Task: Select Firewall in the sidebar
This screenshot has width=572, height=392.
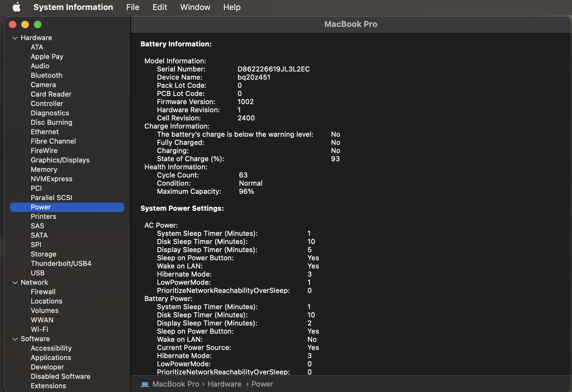Action: click(43, 292)
